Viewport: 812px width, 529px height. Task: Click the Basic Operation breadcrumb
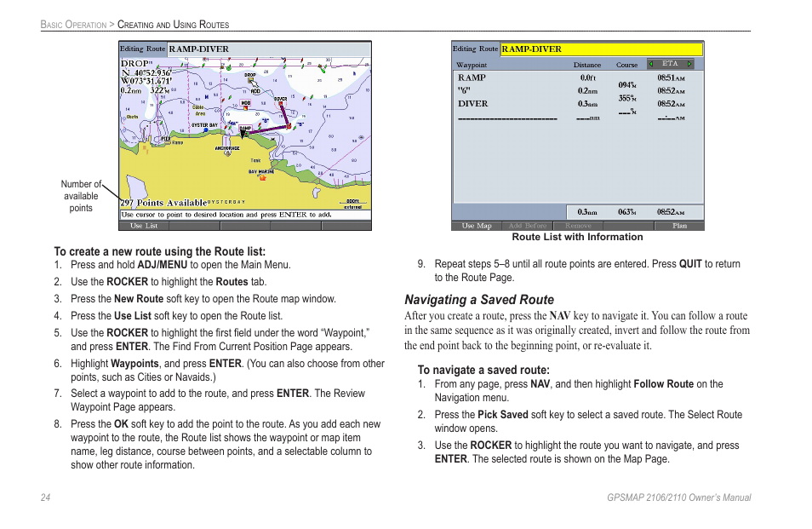[x=73, y=25]
